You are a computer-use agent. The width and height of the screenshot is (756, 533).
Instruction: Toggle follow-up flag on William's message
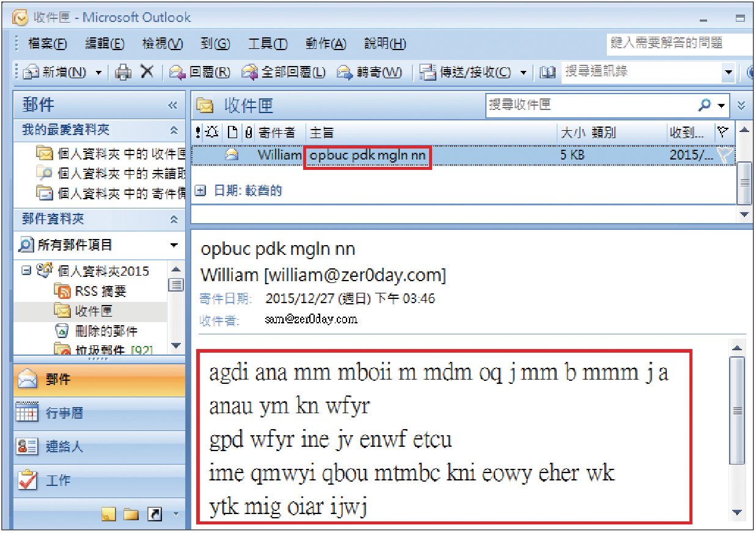click(x=724, y=155)
